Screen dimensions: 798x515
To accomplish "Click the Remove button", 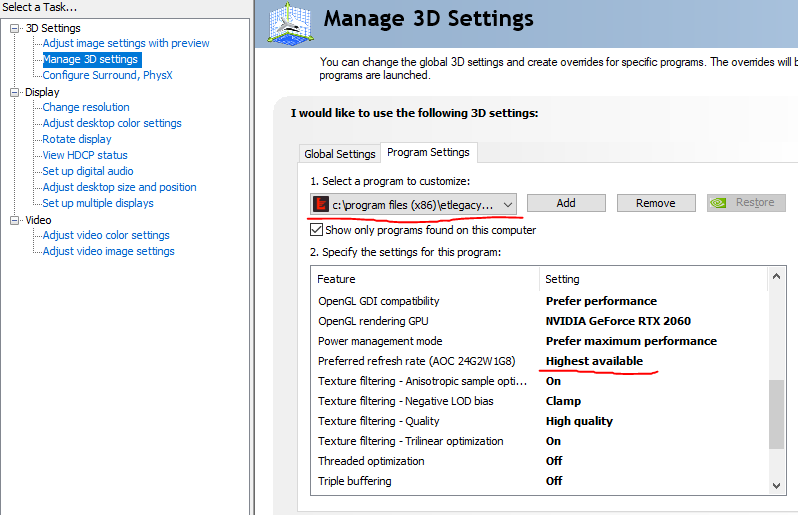I will 656,203.
